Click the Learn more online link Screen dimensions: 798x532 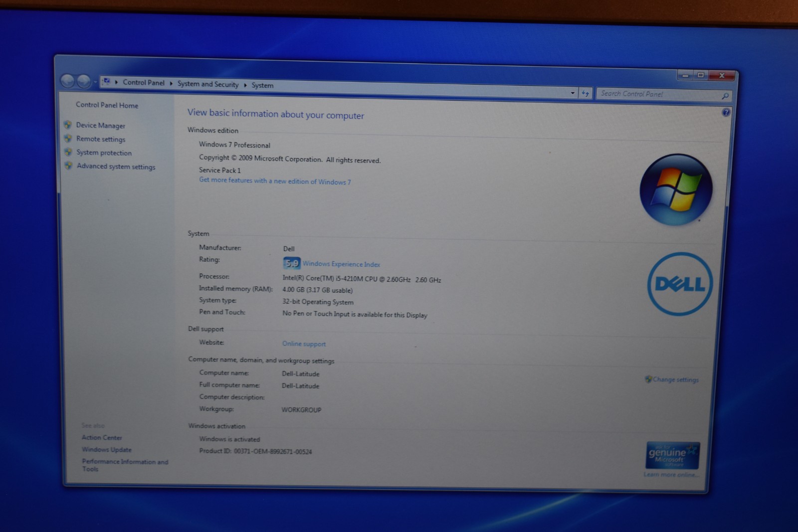pos(671,474)
